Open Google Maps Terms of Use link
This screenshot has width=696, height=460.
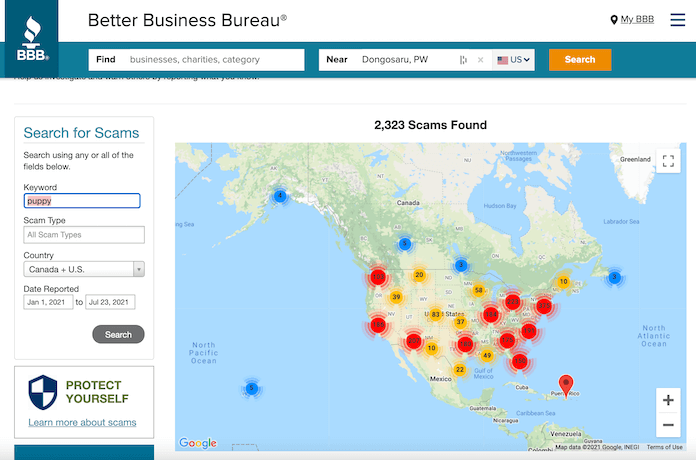coord(665,447)
